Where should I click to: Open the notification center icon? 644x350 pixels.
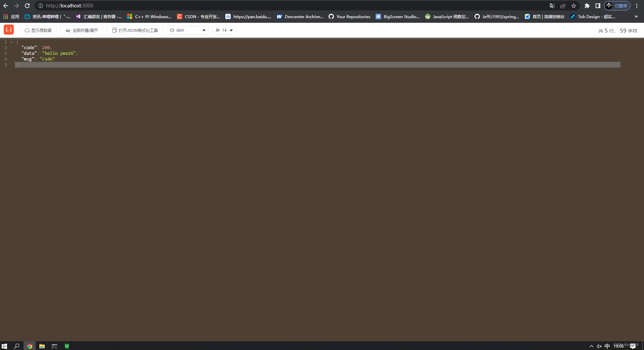pos(633,346)
